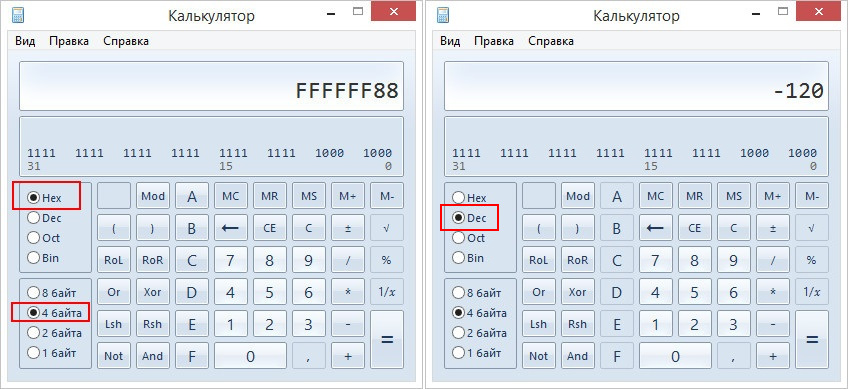Image resolution: width=849 pixels, height=389 pixels.
Task: Open Справка menu in left calculator
Action: pyautogui.click(x=126, y=41)
